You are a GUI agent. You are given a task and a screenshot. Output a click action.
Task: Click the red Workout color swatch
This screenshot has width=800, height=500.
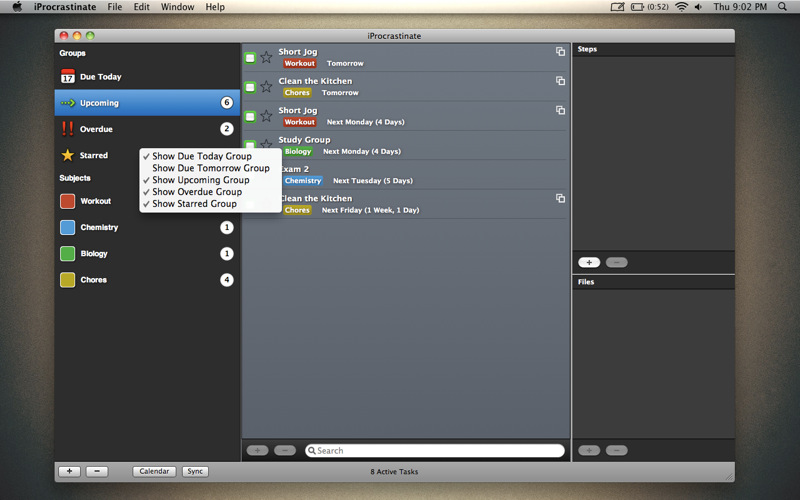(x=67, y=201)
